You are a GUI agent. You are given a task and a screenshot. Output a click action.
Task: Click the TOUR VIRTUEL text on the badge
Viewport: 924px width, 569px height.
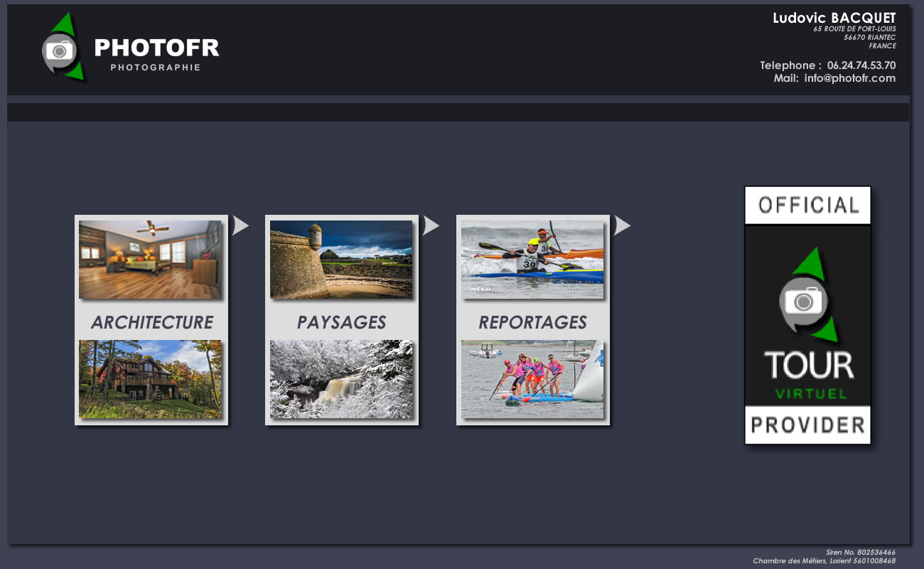[x=809, y=374]
